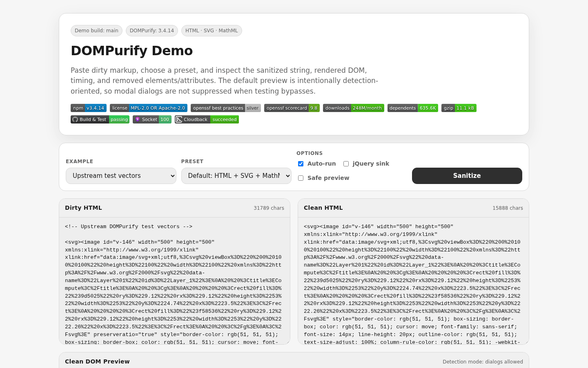Click the Upstream DOMPurify test vectors comment line
Viewport: 588px width, 368px height.
click(129, 227)
